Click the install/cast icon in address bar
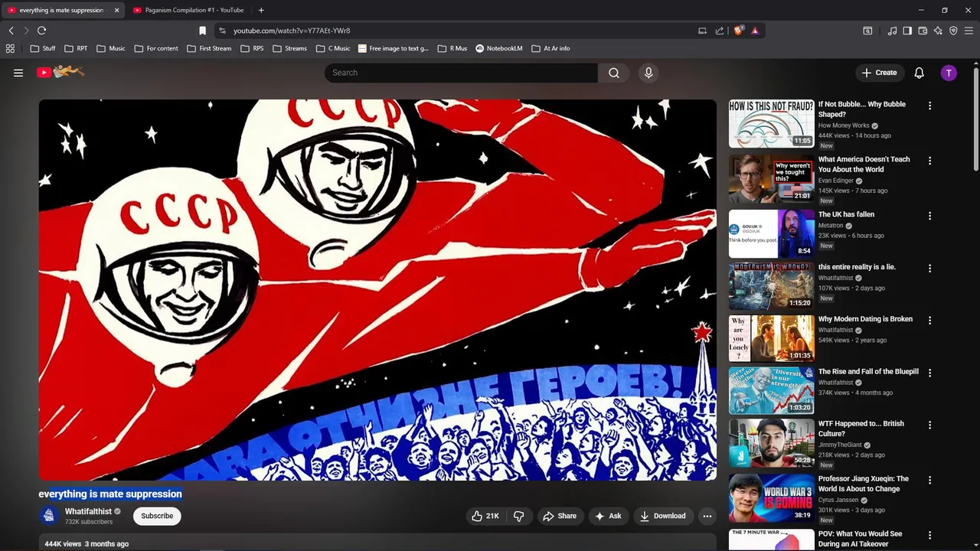Screen dimensions: 980x551 [702, 31]
